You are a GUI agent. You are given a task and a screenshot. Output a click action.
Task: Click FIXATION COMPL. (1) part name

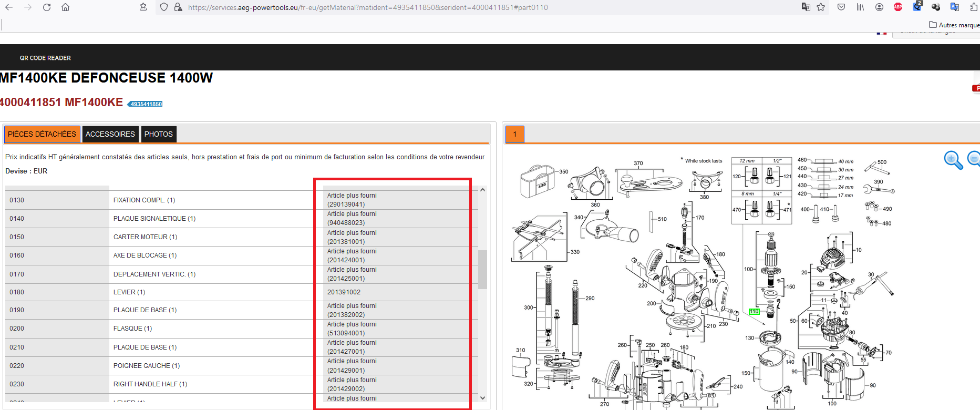click(145, 200)
